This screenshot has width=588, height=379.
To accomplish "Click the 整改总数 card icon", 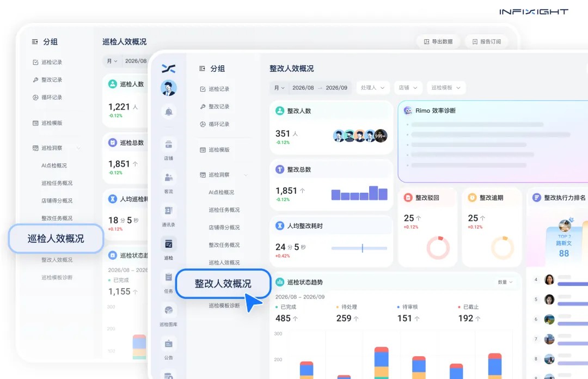I will tap(280, 169).
